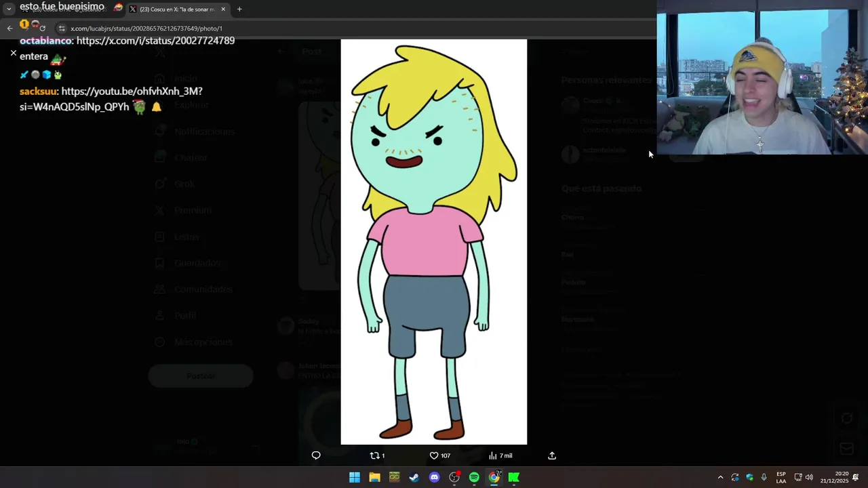
Task: Open the red-dot app beside Discord
Action: 454,477
